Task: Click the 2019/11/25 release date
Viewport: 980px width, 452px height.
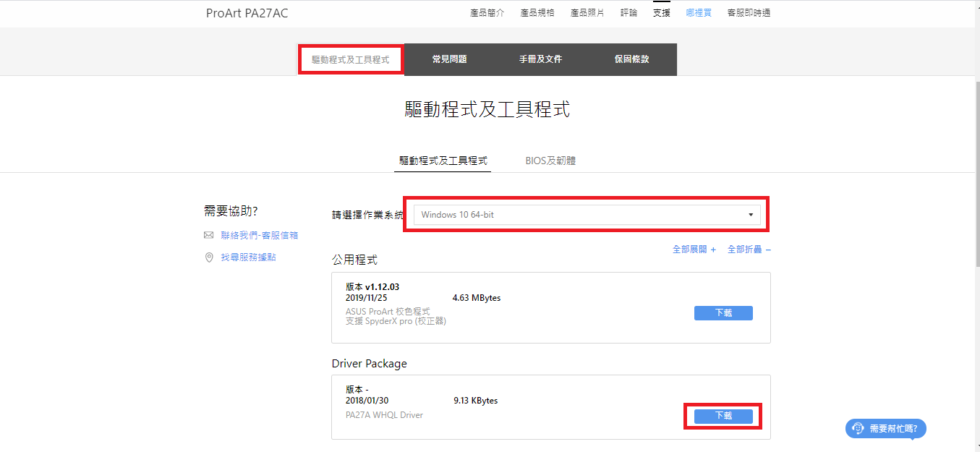Action: coord(367,298)
